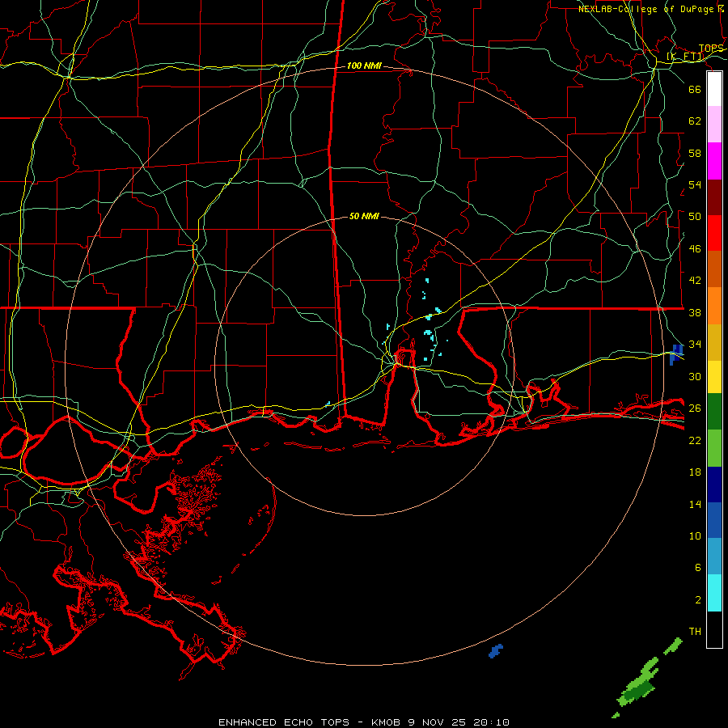Click the 66 legend value

pyautogui.click(x=695, y=89)
